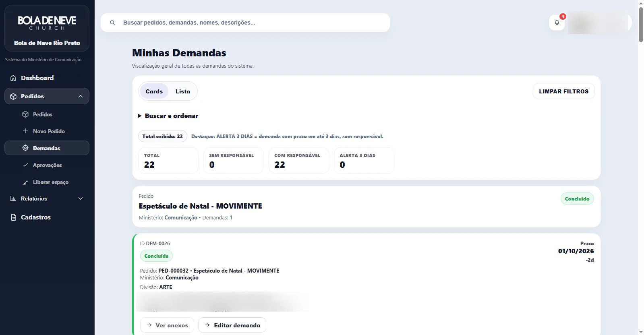
Task: Click the TOTAL 22 stat card
Action: 168,161
